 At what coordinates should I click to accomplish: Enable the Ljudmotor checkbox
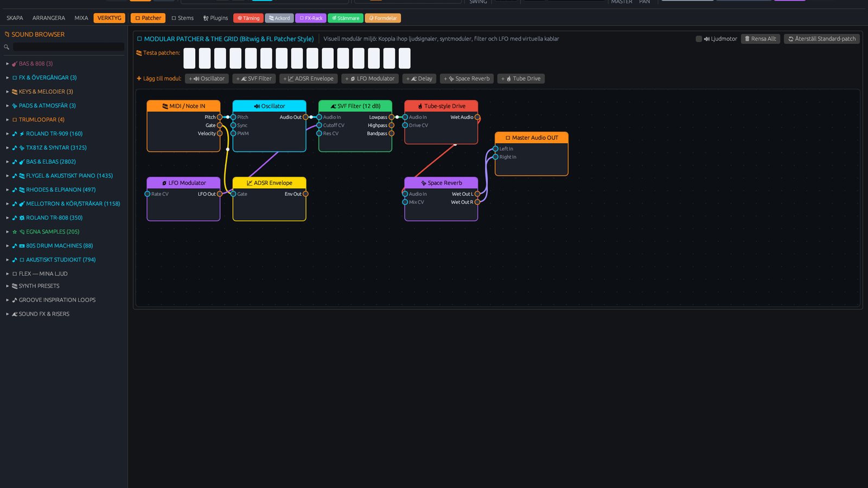coord(699,39)
